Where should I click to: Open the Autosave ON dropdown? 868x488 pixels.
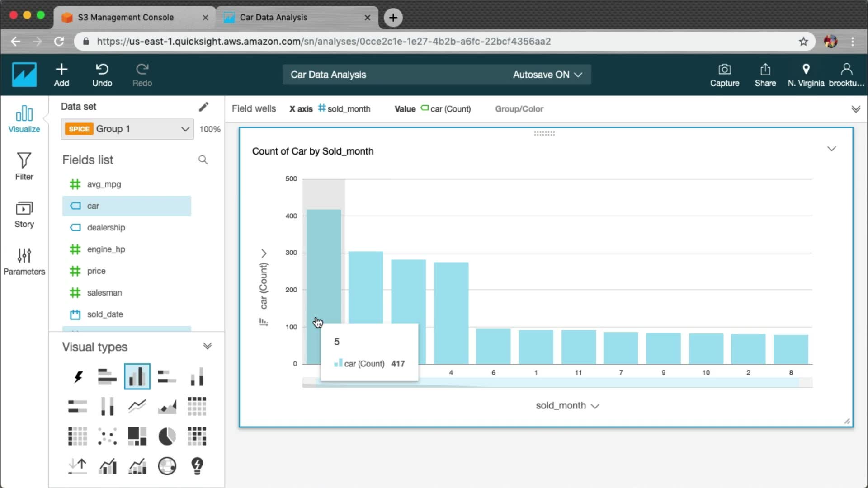pos(547,75)
